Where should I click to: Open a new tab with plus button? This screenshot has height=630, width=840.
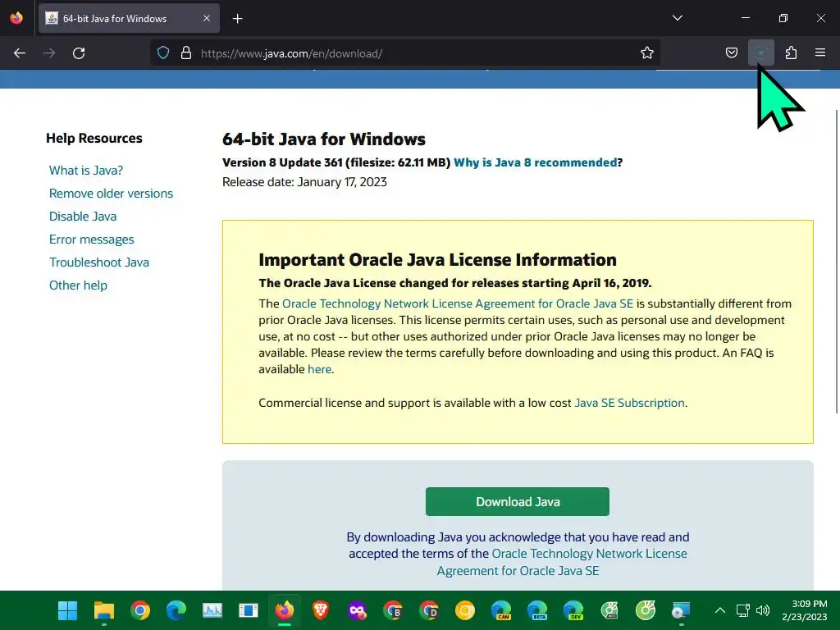(237, 19)
